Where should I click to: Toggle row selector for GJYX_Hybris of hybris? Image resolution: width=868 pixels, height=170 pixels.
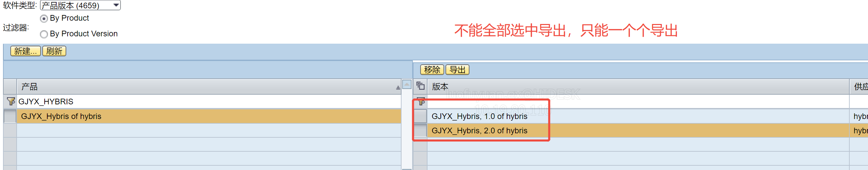[10, 116]
